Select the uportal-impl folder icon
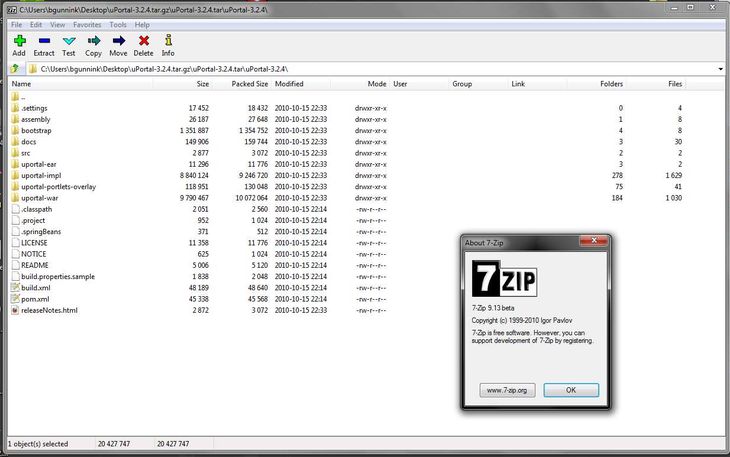Image resolution: width=730 pixels, height=457 pixels. click(x=15, y=175)
